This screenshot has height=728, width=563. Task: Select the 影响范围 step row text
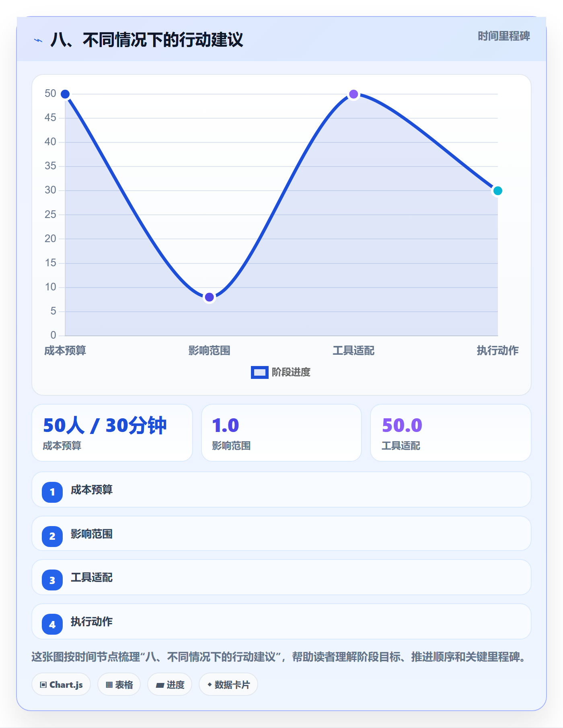click(x=92, y=534)
